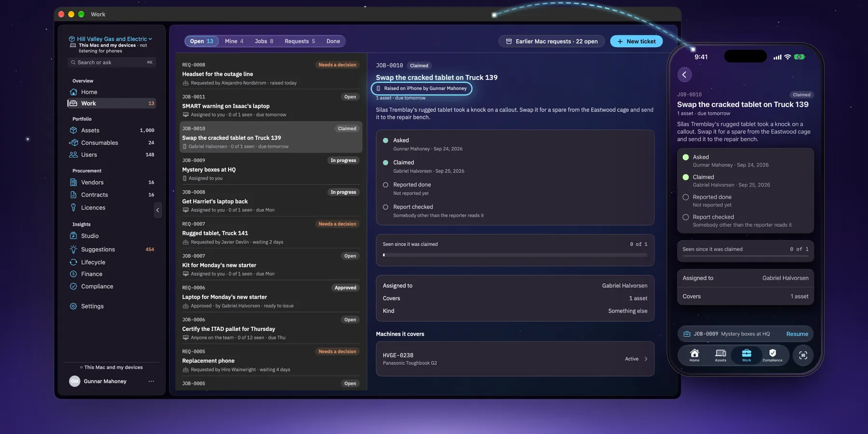Select the Mystery boxes at HQ job
This screenshot has height=434, width=868.
pos(271,169)
